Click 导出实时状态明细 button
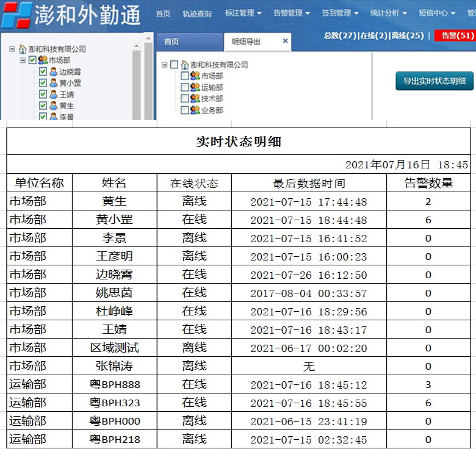Screen dimensions: 476x449 (x=435, y=81)
